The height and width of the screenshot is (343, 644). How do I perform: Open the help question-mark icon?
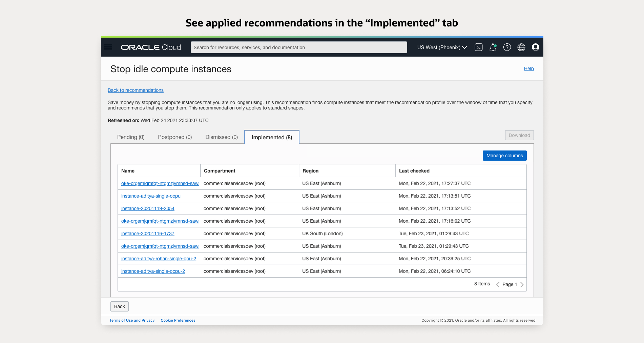pyautogui.click(x=507, y=47)
